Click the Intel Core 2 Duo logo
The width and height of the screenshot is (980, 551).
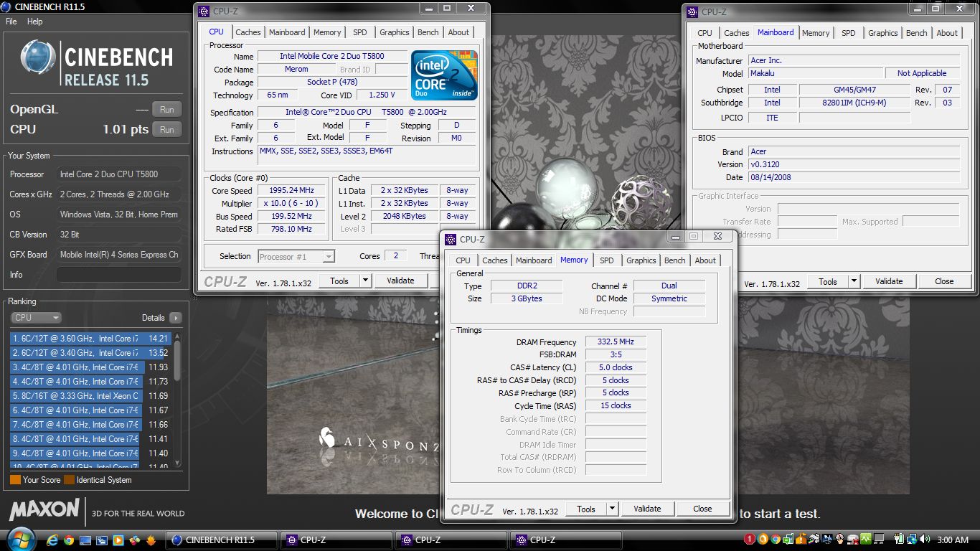(445, 75)
